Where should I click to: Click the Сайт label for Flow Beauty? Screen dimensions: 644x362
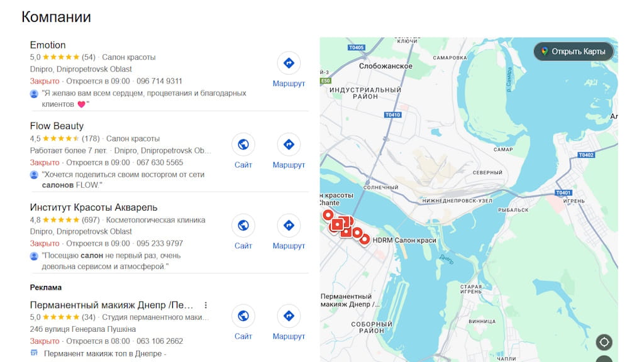[x=243, y=165]
